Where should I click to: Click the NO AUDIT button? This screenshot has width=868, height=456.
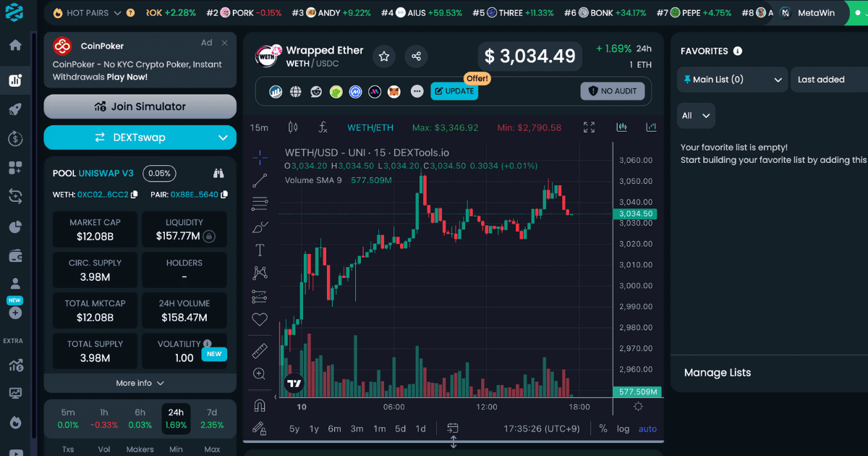pos(612,91)
